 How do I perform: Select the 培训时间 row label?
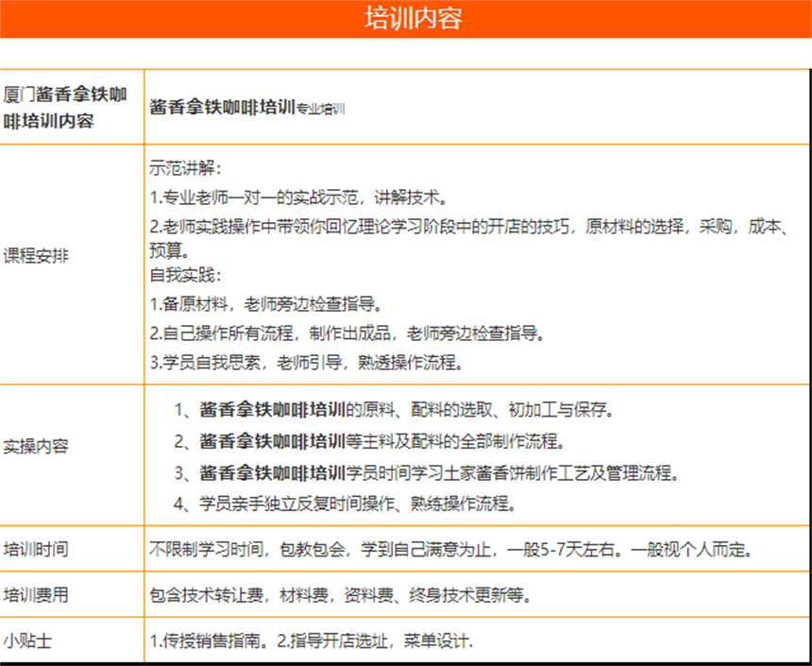(x=36, y=549)
